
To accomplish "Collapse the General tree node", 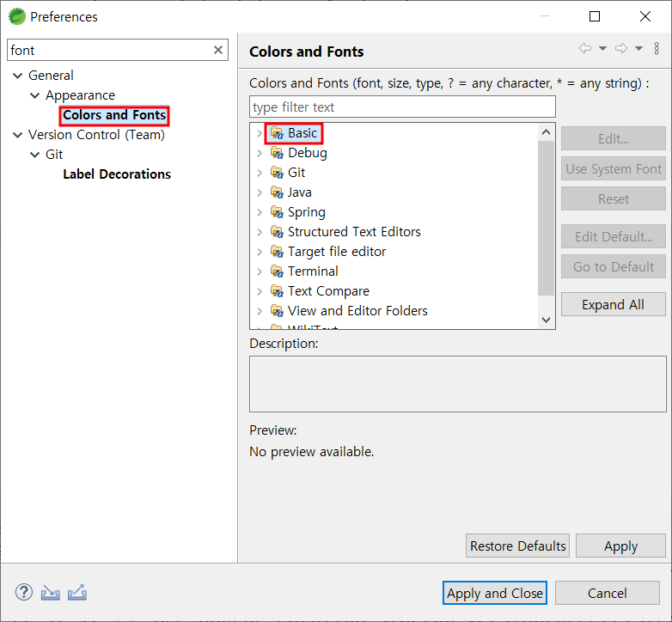I will point(17,76).
